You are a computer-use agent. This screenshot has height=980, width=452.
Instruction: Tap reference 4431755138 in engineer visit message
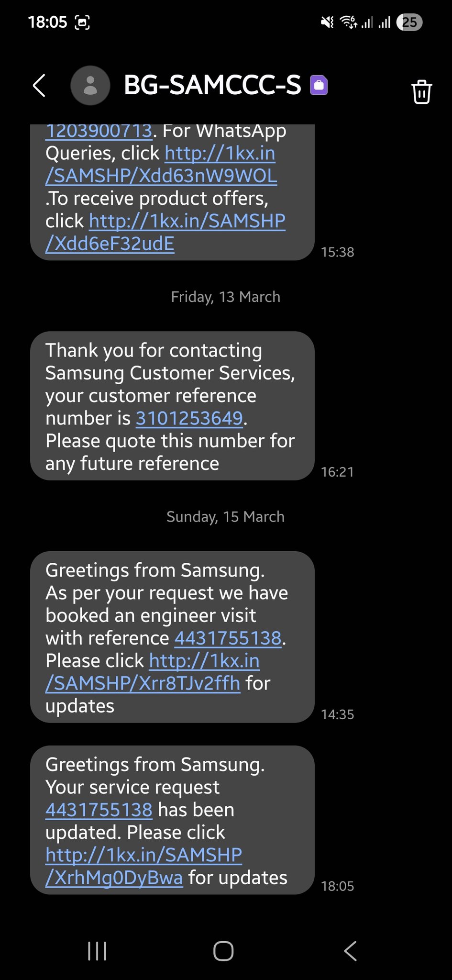228,638
